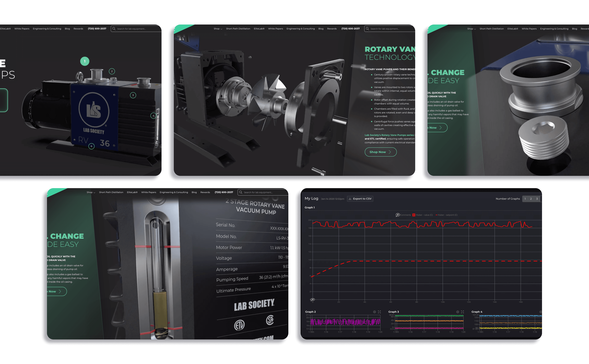Viewport: 589px width, 364px height.
Task: Expand Graph 2 to fullscreen
Action: click(379, 312)
